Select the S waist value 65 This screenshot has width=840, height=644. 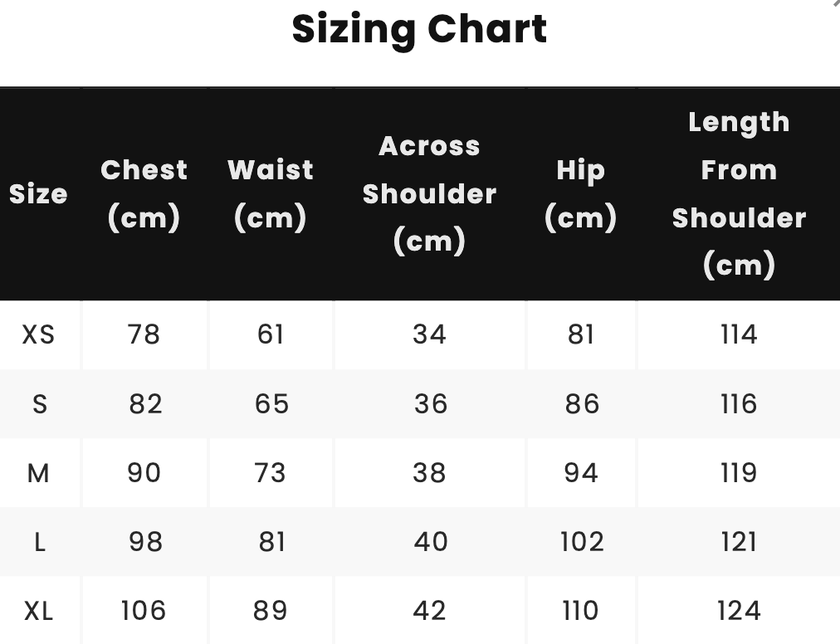point(271,404)
